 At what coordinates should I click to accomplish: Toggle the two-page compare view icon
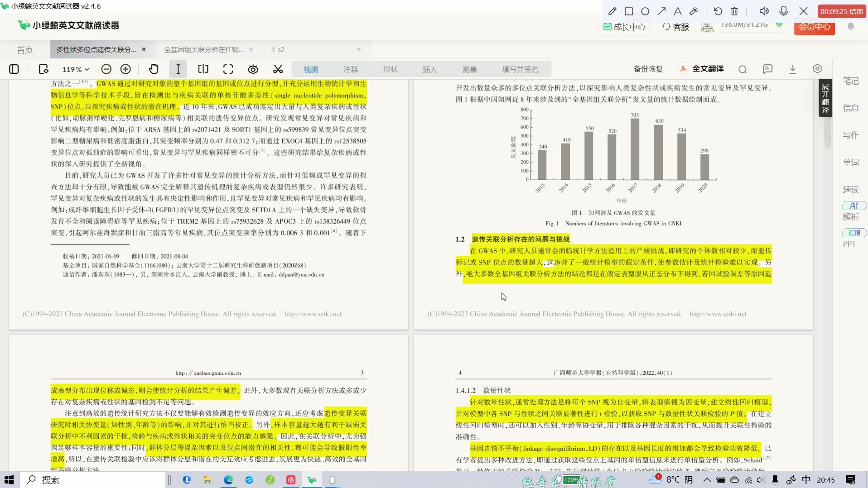(203, 69)
